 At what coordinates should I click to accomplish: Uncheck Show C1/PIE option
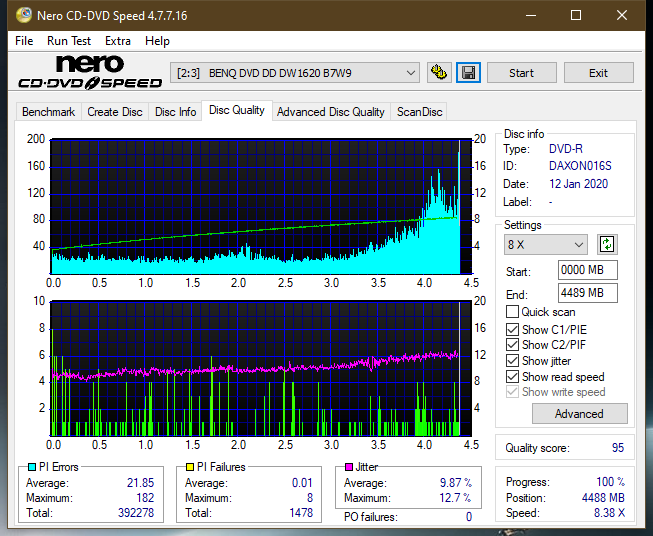513,329
